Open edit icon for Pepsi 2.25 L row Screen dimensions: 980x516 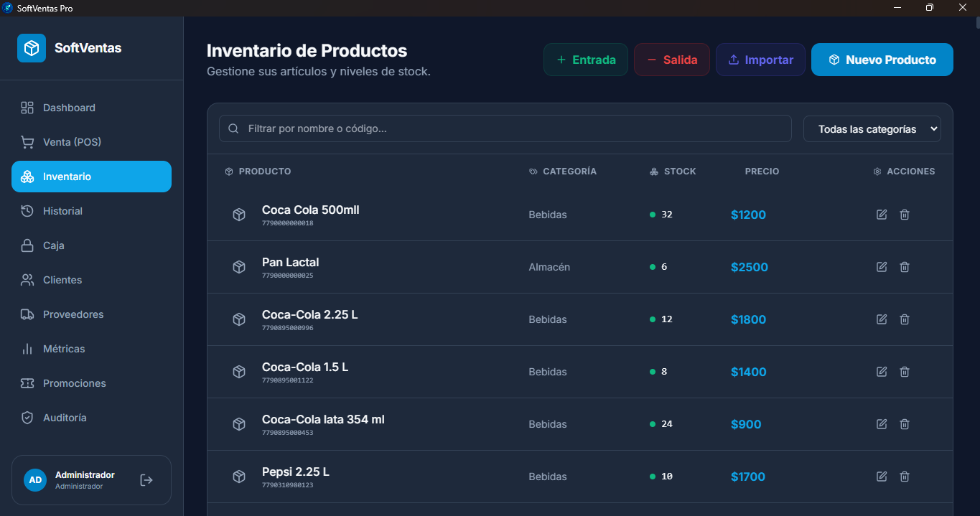(x=881, y=476)
